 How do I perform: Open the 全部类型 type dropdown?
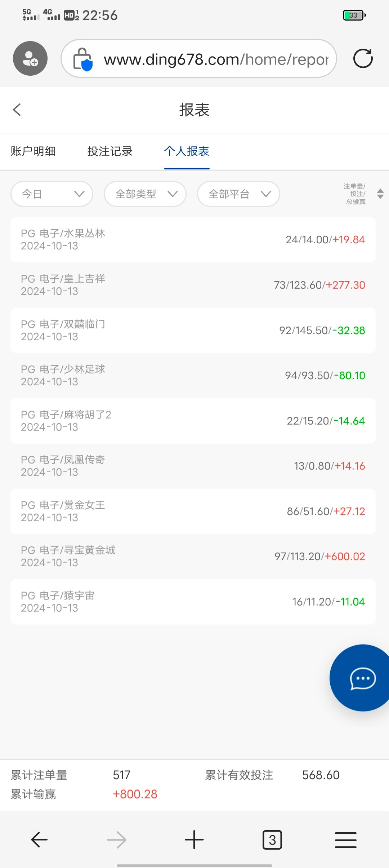(x=145, y=194)
